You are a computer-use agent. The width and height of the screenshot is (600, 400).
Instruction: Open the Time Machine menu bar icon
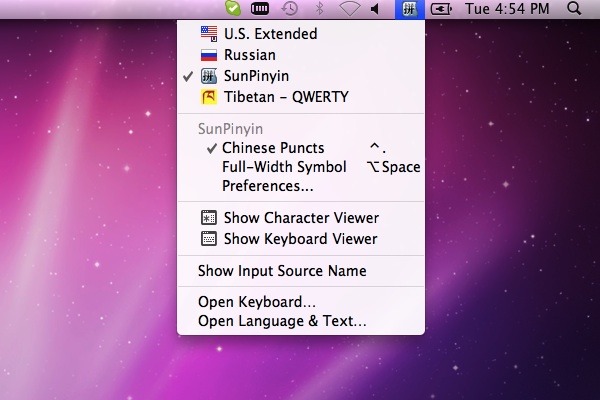(290, 8)
